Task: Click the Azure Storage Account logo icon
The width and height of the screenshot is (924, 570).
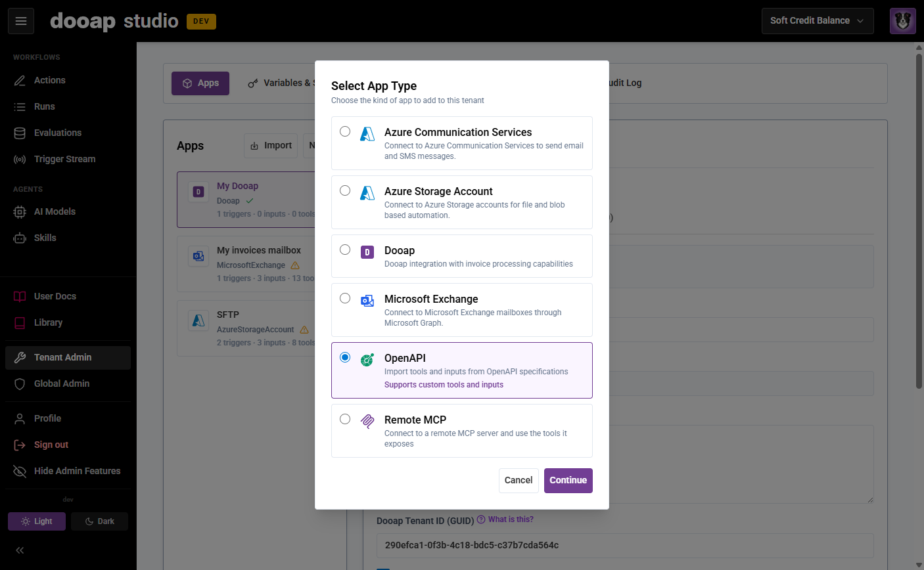Action: [367, 193]
